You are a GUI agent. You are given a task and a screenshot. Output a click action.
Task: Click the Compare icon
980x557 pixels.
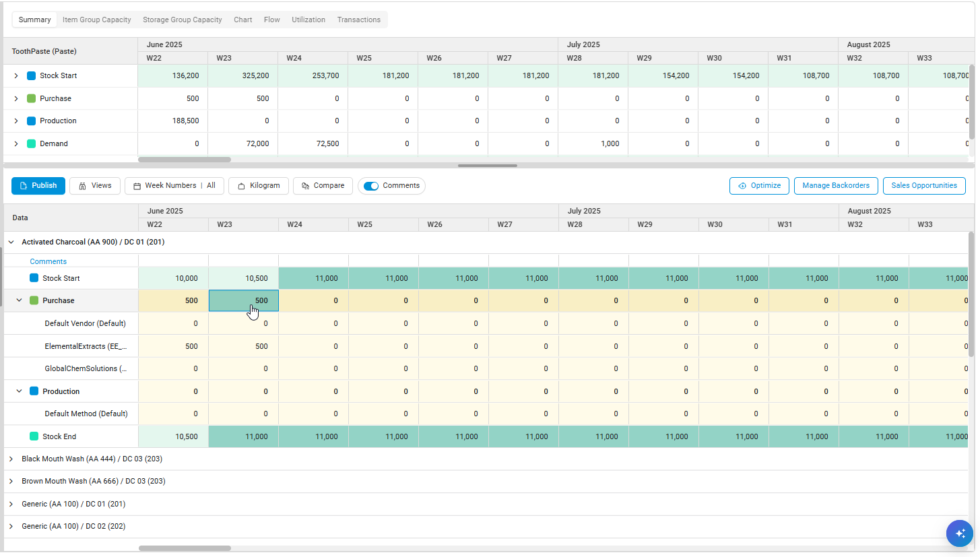(306, 186)
